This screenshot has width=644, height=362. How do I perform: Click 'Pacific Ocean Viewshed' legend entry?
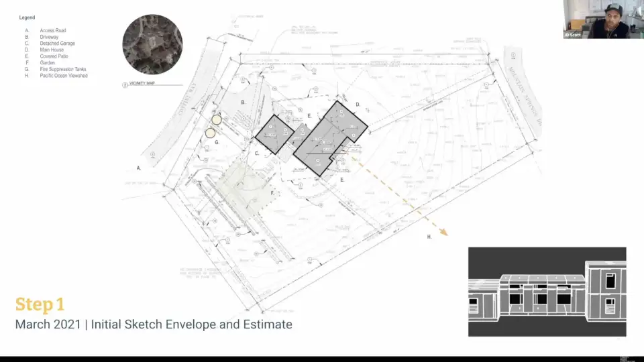[x=64, y=76]
